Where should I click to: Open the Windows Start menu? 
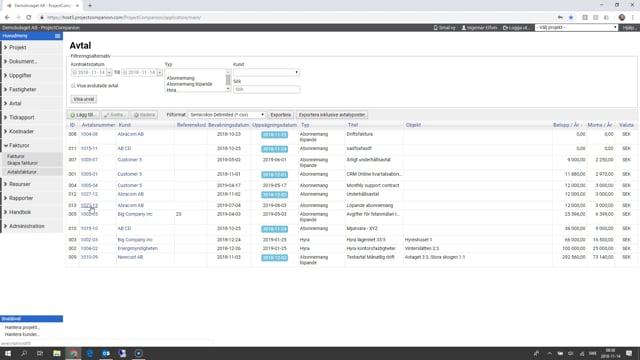point(8,353)
